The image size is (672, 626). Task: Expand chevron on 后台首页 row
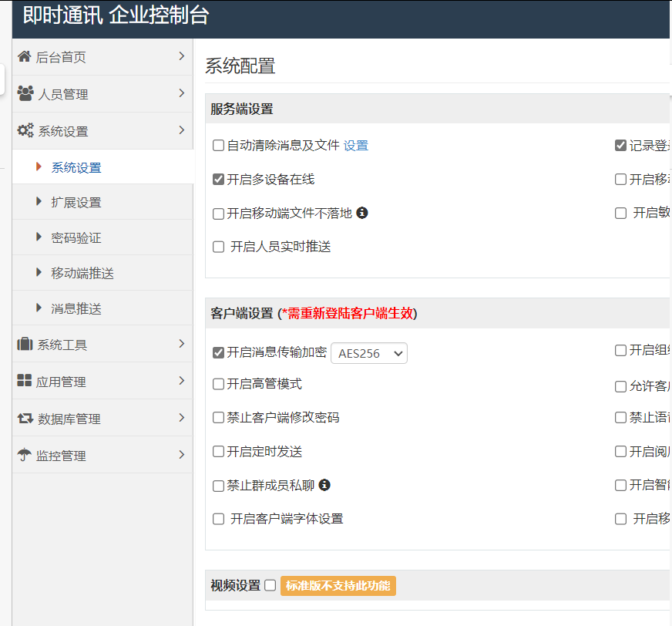coord(182,56)
